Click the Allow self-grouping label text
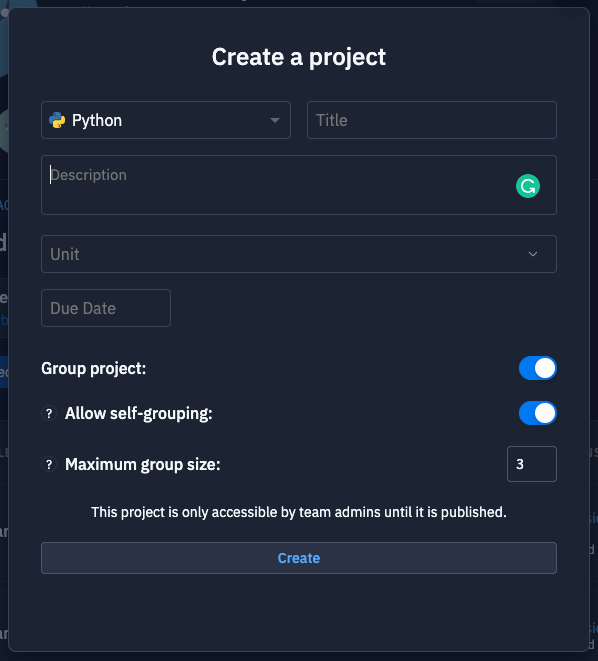 coord(139,414)
